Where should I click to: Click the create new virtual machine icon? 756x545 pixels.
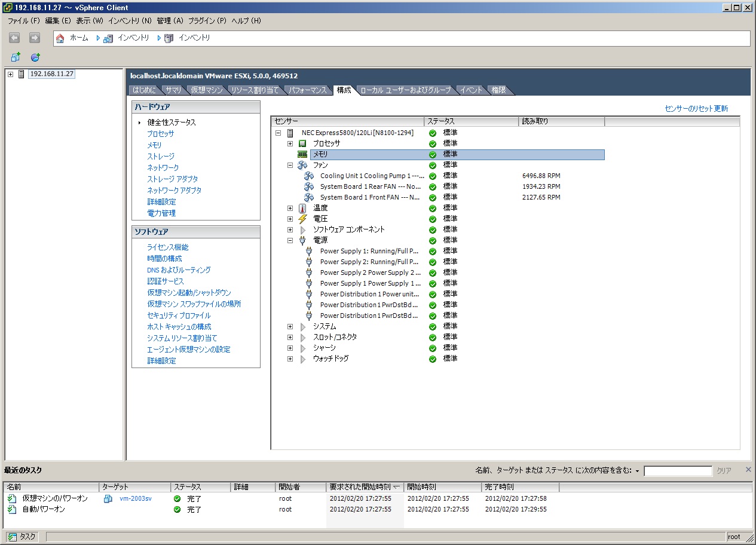[x=16, y=57]
